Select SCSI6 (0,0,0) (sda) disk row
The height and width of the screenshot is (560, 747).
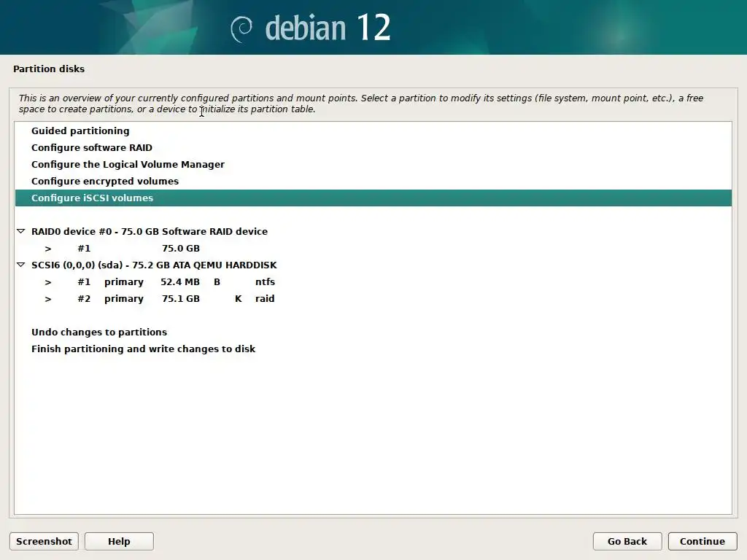pos(373,265)
